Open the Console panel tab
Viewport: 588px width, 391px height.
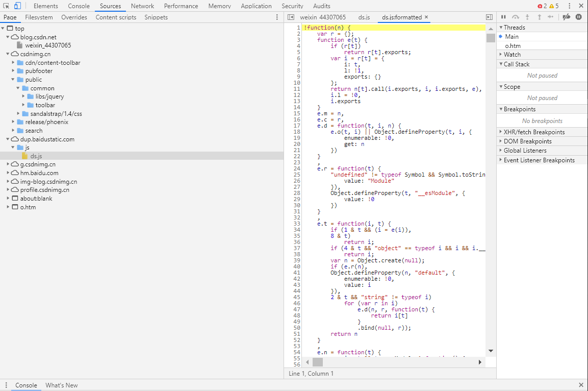click(x=79, y=6)
